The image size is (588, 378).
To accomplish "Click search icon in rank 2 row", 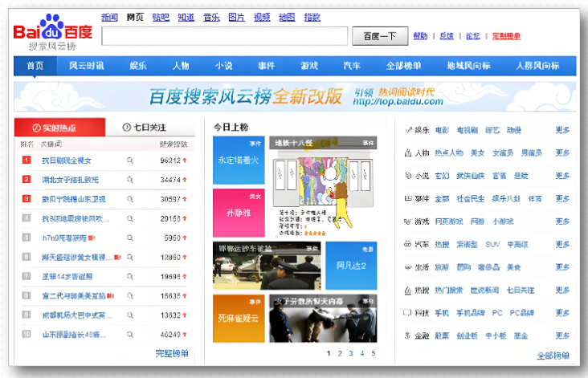I will click(x=130, y=180).
